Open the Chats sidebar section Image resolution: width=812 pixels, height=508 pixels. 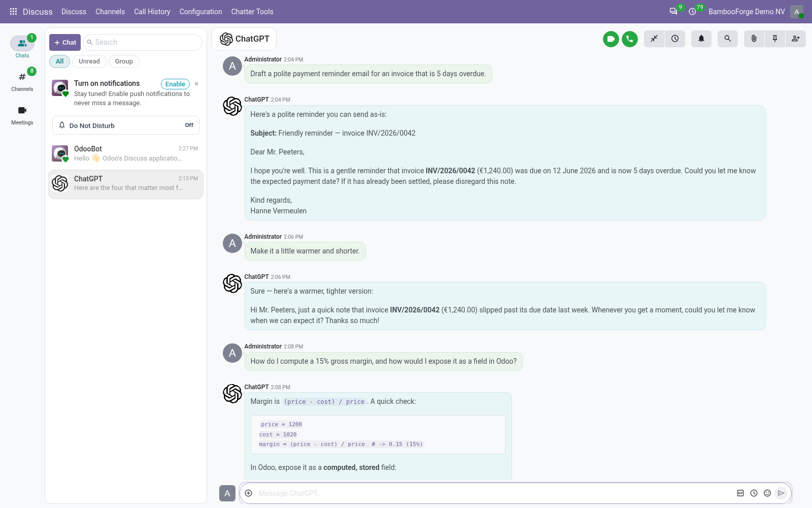(22, 48)
